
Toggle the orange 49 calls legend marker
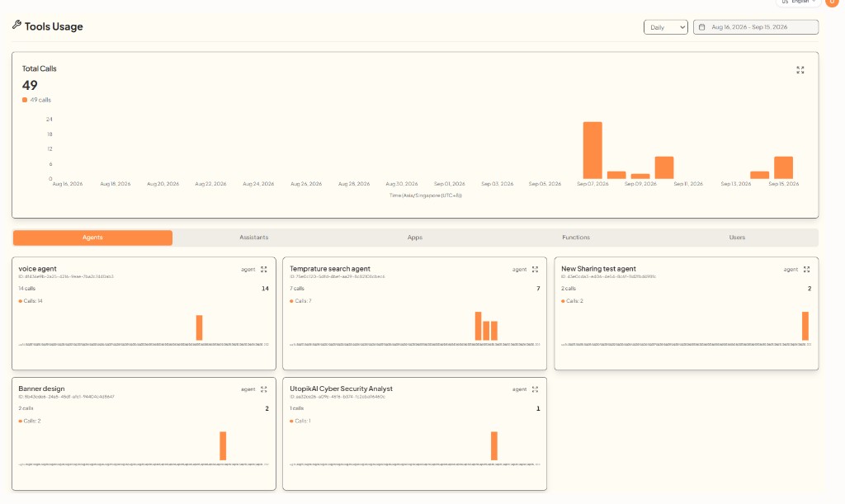[24, 100]
